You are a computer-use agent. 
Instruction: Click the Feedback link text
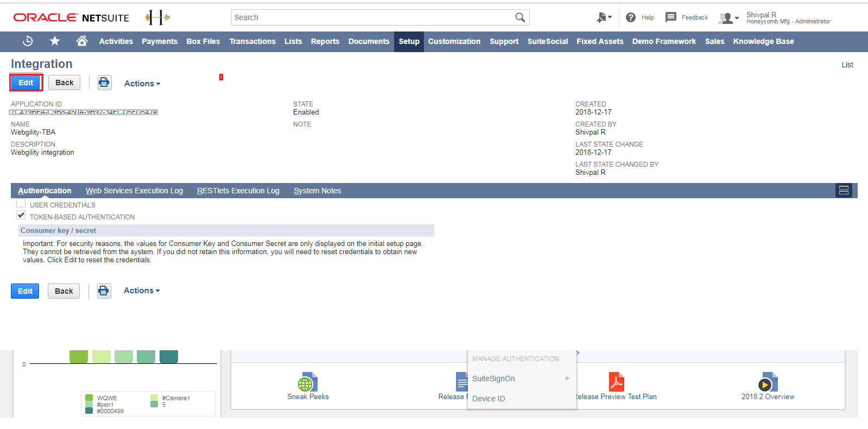(695, 17)
